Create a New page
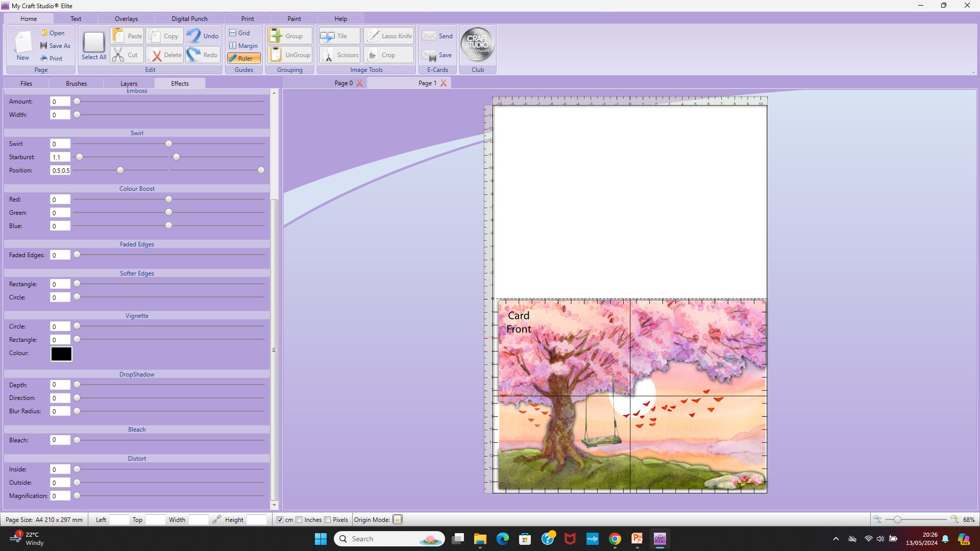Viewport: 980px width, 551px height. [x=23, y=45]
